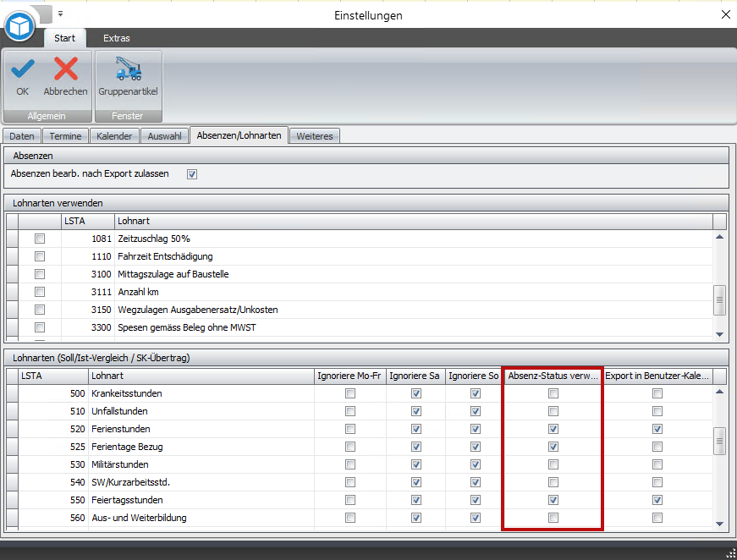Screen dimensions: 737x560
Task: Toggle Export in Benutzer-Kalender for Feiertagsstunden
Action: tap(657, 500)
